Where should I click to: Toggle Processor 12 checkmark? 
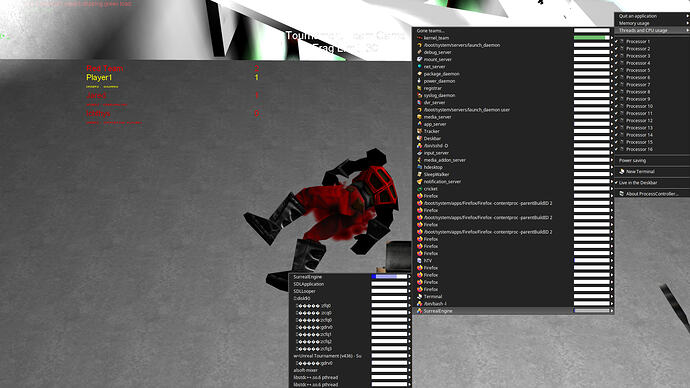click(616, 121)
